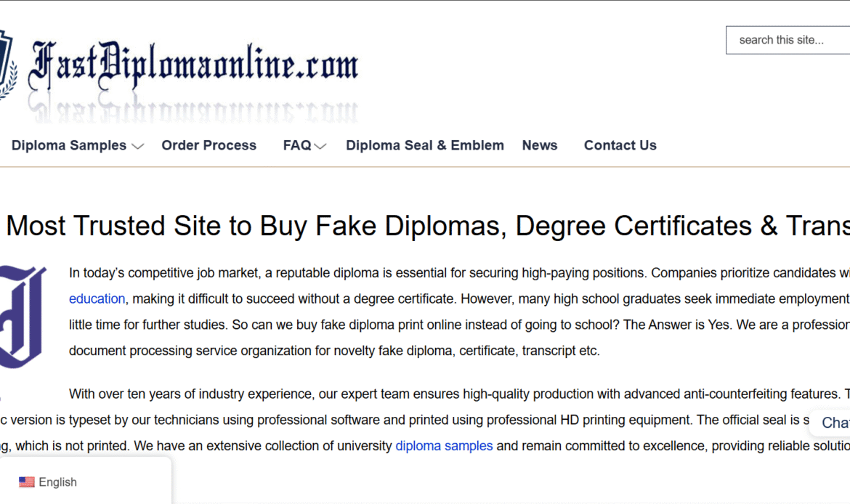Viewport: 850px width, 504px height.
Task: Click the FastDiplomaonline.com logo text
Action: (193, 67)
